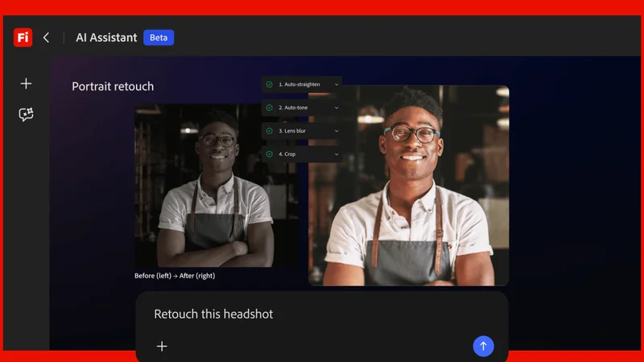644x362 pixels.
Task: Expand the Auto-straighten step chevron
Action: tap(336, 84)
